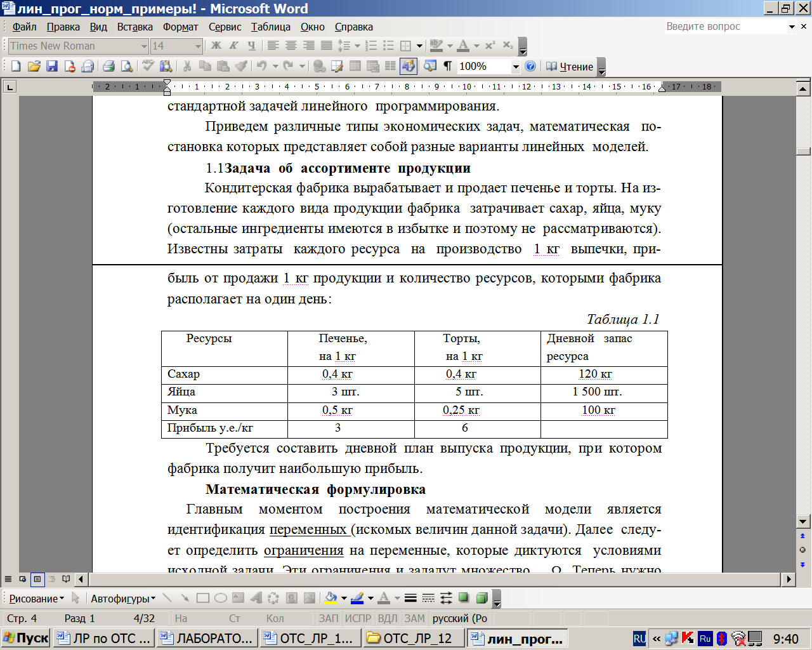Toggle ЗАП macro recording in status bar

[328, 618]
